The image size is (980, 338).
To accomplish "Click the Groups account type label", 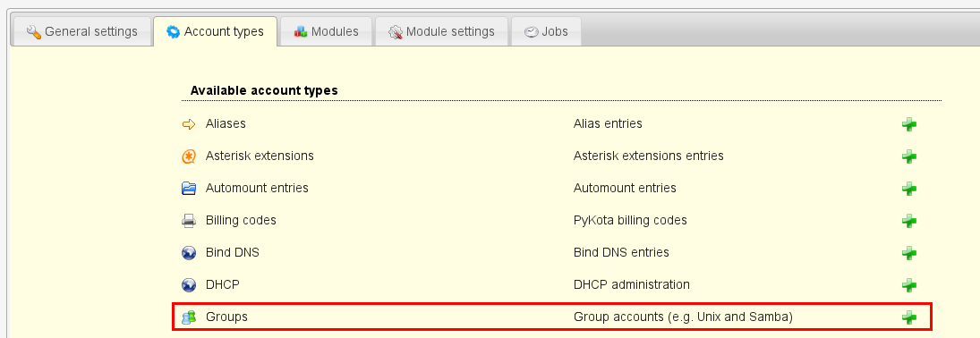I will [x=226, y=317].
